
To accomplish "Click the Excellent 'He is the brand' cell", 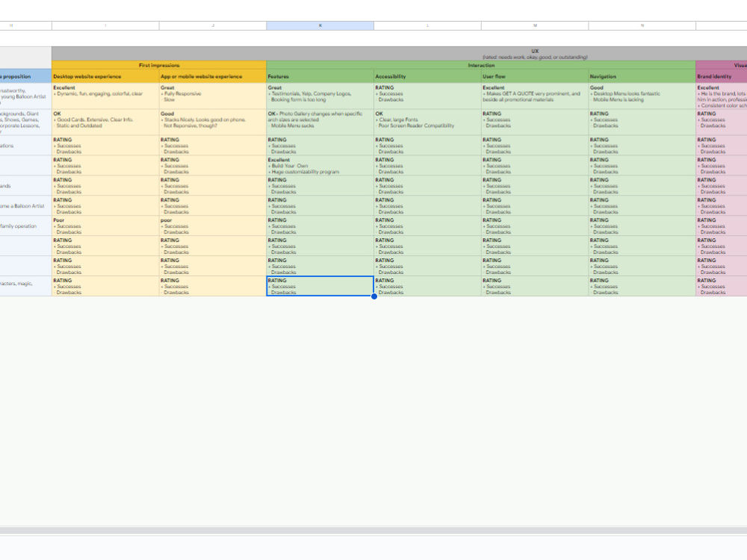I will pos(722,96).
